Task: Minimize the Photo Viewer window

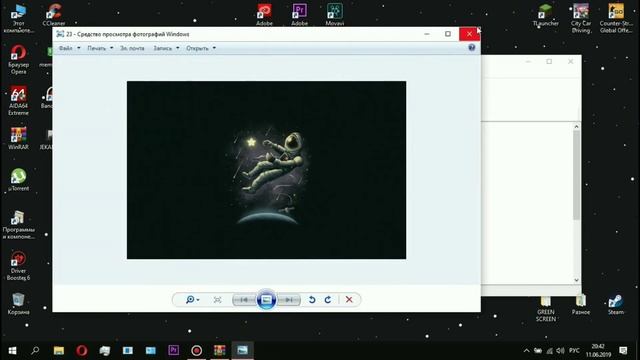Action: 427,34
